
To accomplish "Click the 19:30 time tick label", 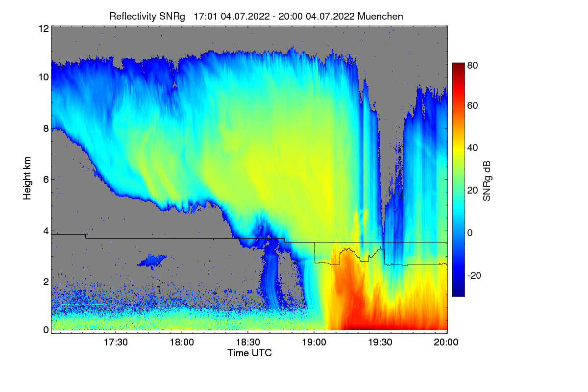I will [x=380, y=342].
